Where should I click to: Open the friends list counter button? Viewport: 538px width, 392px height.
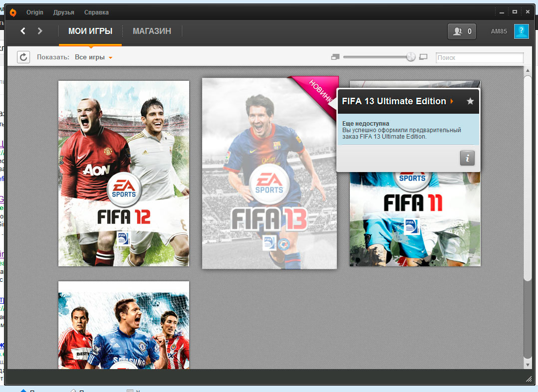(x=462, y=31)
